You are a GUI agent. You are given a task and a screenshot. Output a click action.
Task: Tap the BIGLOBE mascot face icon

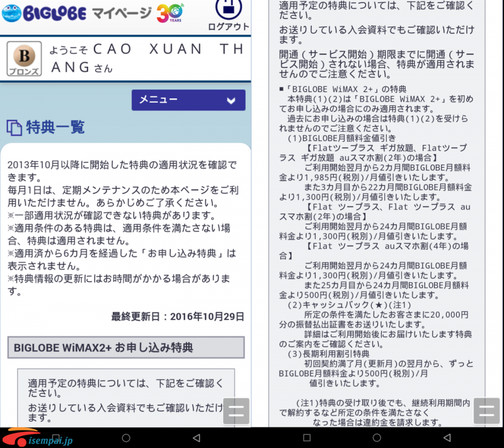coord(11,13)
